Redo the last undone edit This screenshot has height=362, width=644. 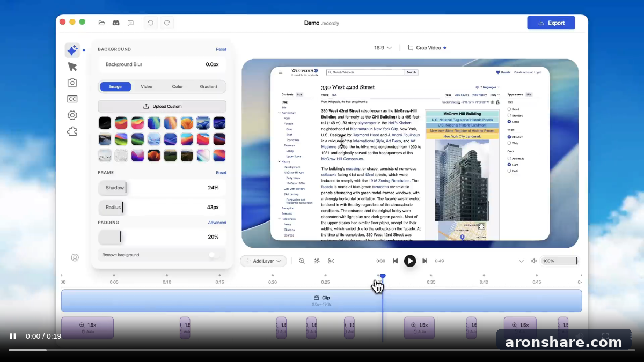pos(167,23)
